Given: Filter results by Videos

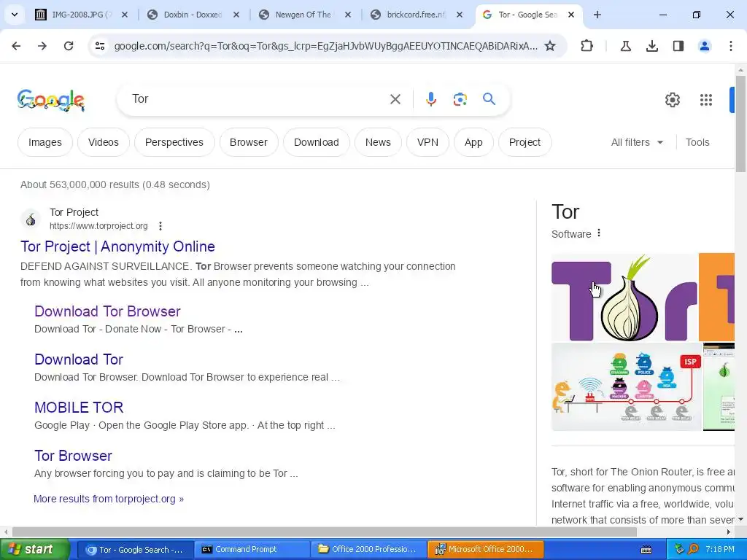Looking at the screenshot, I should click(104, 142).
